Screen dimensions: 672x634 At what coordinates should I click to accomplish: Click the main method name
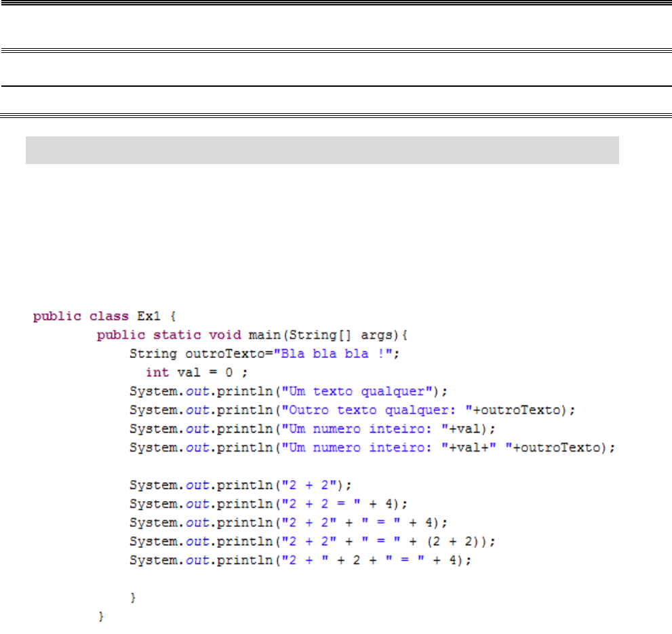(x=255, y=335)
